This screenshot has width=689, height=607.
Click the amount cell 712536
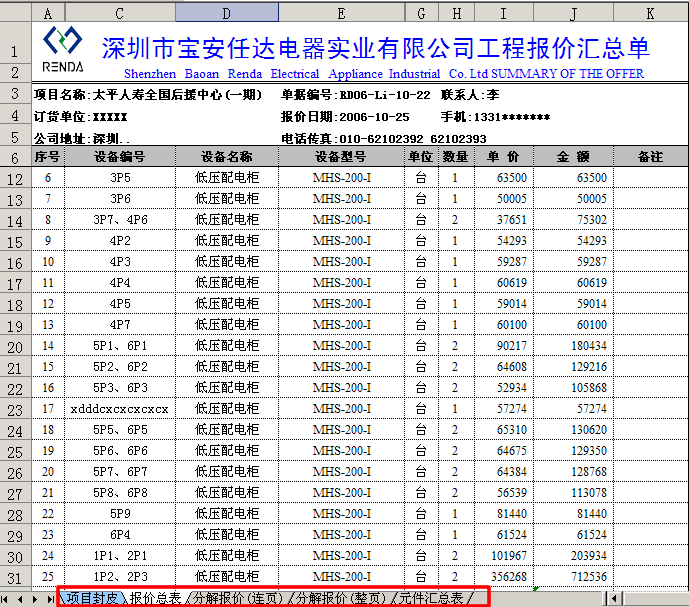click(x=573, y=577)
